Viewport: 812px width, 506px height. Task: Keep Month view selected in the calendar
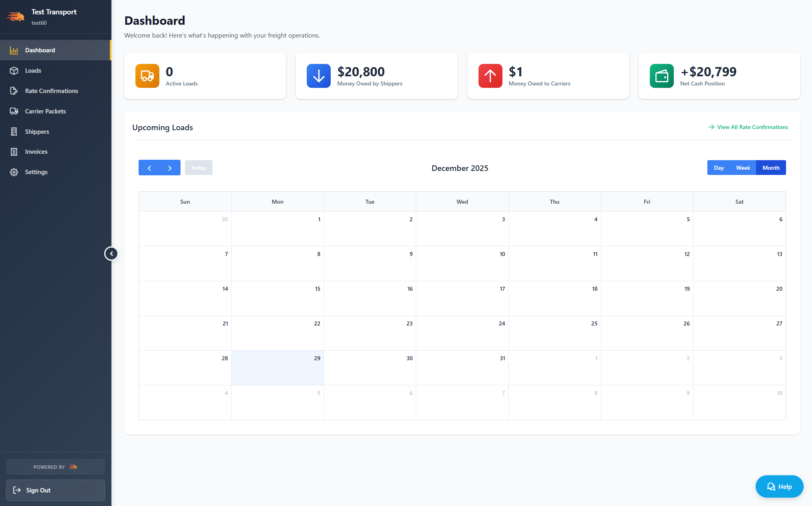[770, 167]
